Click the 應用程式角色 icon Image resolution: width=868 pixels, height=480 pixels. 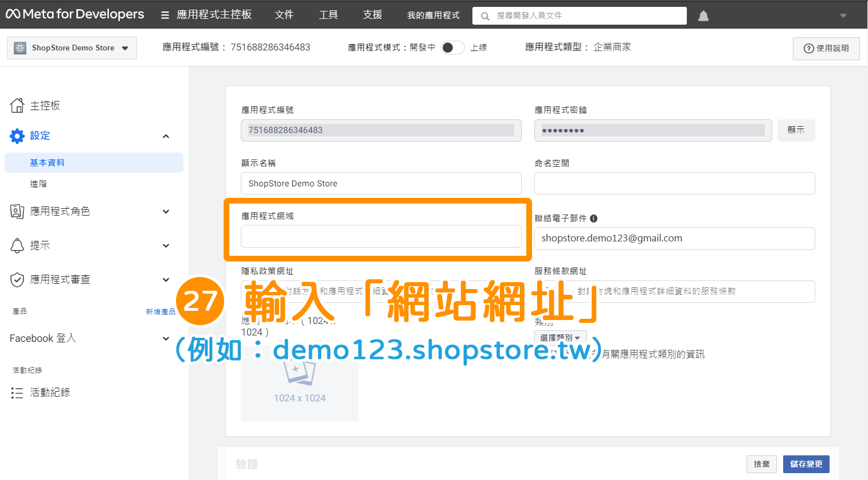pos(17,212)
